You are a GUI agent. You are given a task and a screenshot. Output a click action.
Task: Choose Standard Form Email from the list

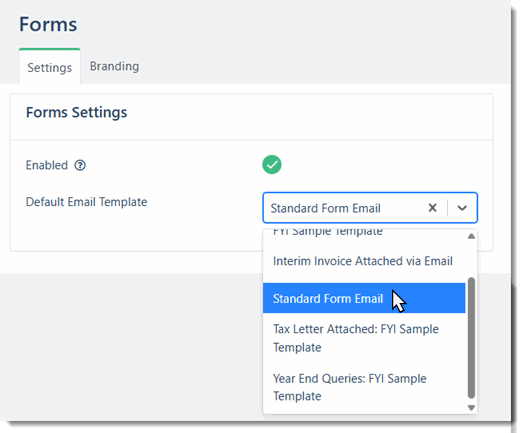coord(364,298)
